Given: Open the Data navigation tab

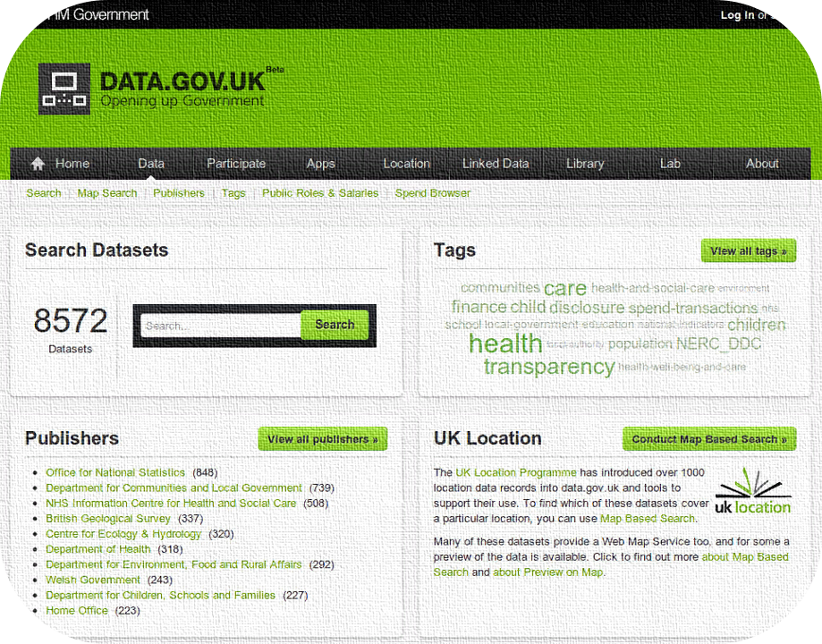Looking at the screenshot, I should tap(151, 164).
